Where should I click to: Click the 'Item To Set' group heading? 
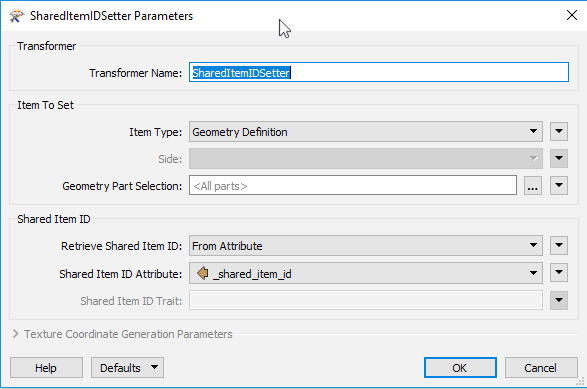coord(45,105)
